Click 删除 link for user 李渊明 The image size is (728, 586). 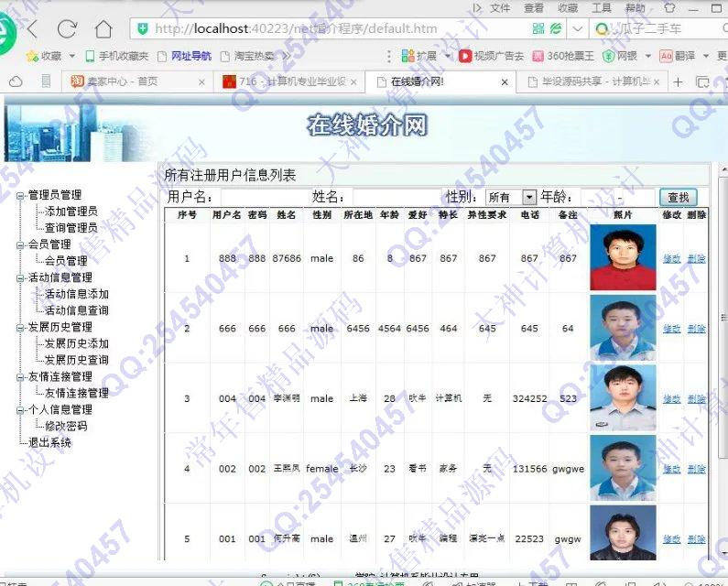[696, 399]
